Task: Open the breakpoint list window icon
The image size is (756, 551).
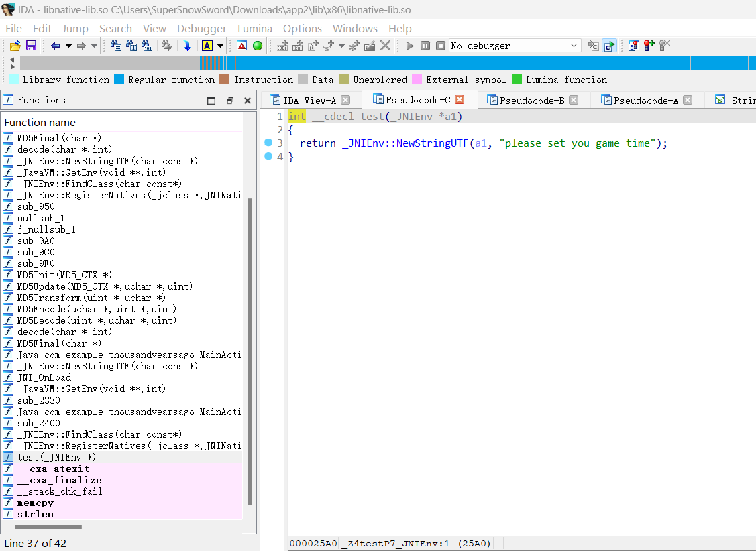Action: coord(633,46)
